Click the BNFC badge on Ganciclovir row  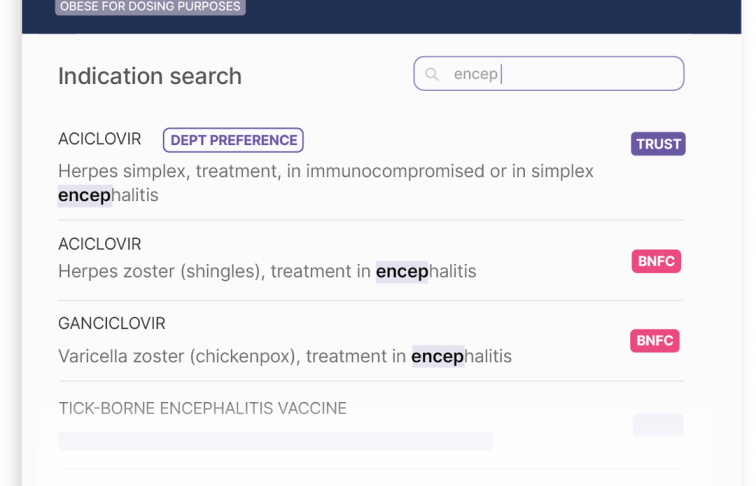tap(655, 341)
